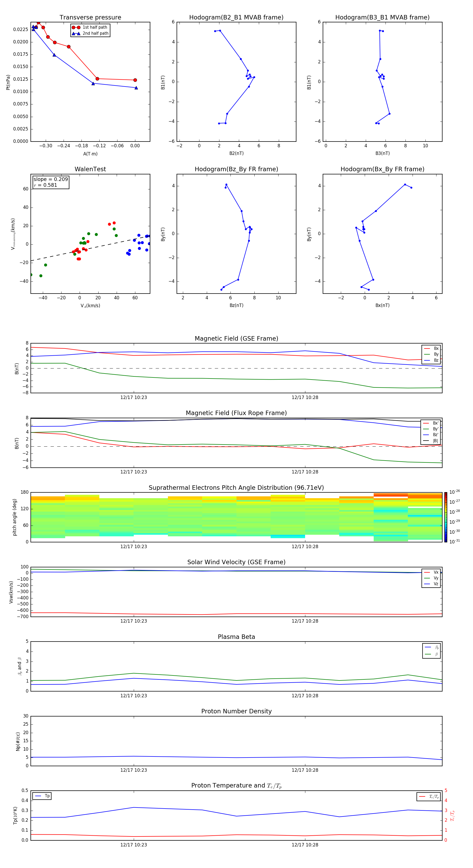Viewport: 473px width, 868px height.
Task: Click '12/17 10:23' tick under Proton Temperature plot
Action: pos(134,845)
